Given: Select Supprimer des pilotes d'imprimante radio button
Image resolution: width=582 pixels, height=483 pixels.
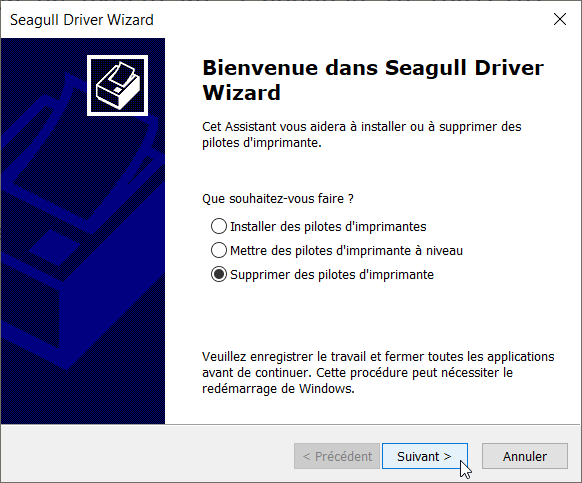Looking at the screenshot, I should (322, 275).
